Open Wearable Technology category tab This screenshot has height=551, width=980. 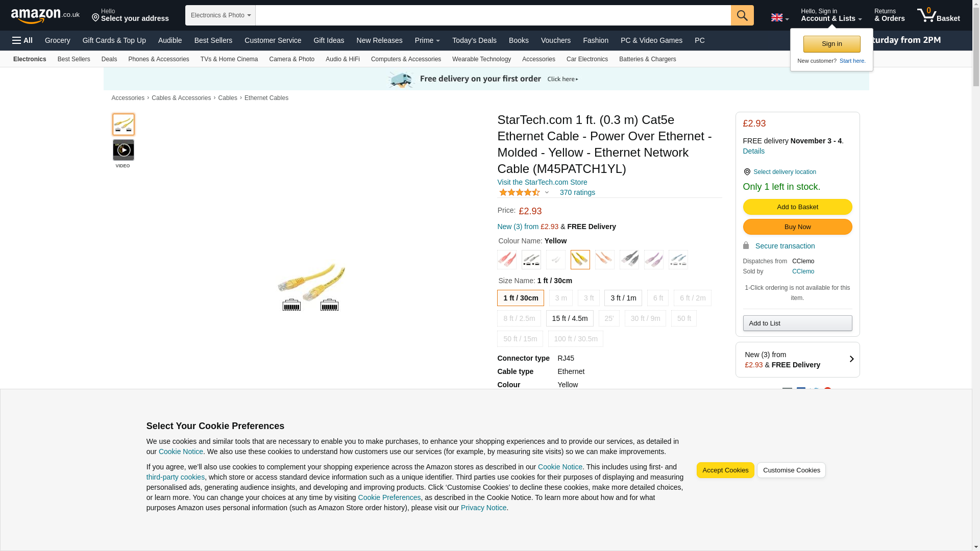[x=481, y=59]
